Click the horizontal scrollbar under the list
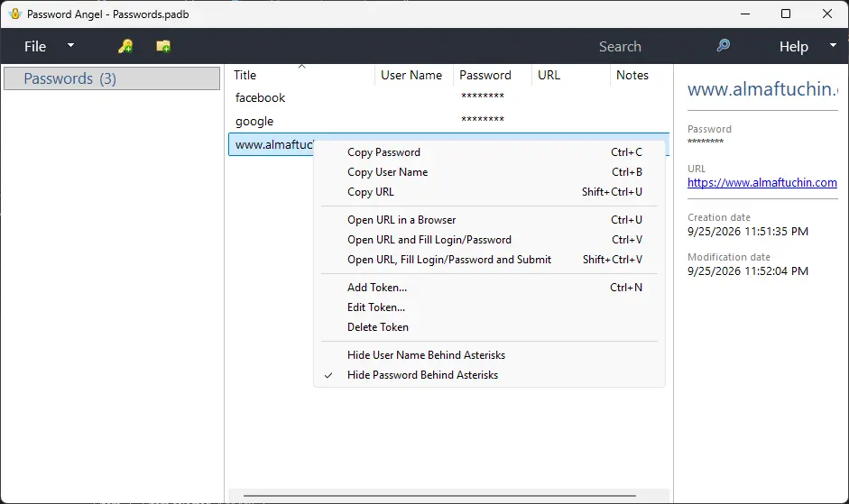Viewport: 849px width, 504px height. 439,495
